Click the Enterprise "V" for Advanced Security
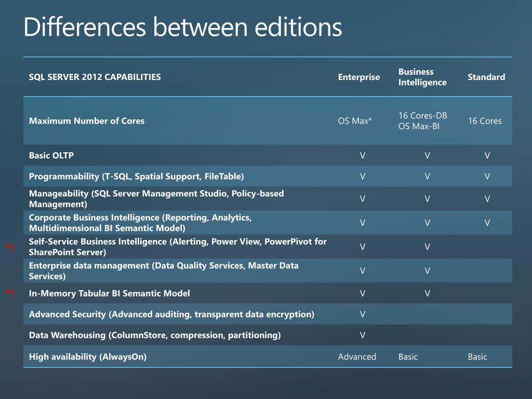The height and width of the screenshot is (399, 532). 363,314
